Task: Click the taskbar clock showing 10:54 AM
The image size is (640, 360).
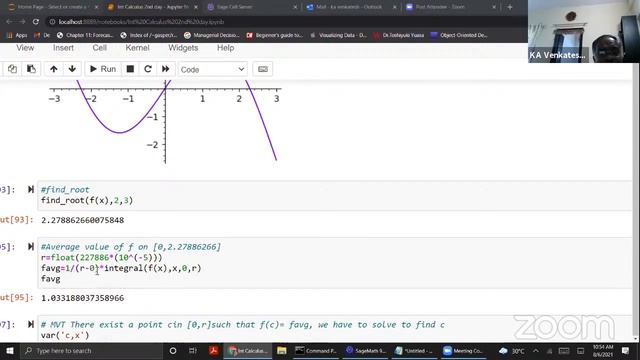Action: point(603,351)
